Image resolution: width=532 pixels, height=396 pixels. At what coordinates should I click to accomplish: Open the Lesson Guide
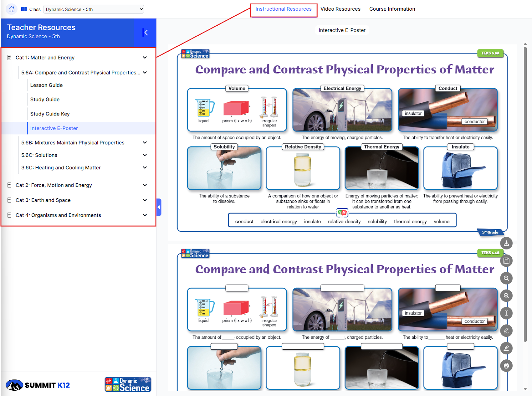coord(47,85)
